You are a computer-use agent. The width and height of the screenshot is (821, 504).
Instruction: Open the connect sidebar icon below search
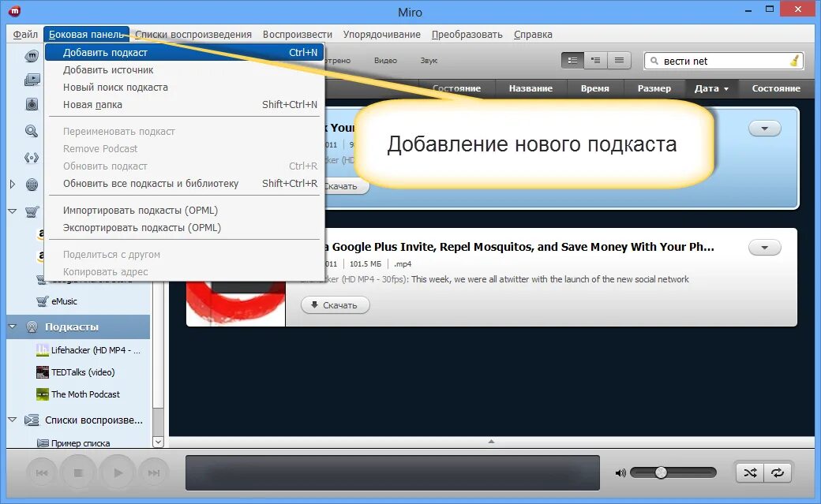[x=32, y=158]
